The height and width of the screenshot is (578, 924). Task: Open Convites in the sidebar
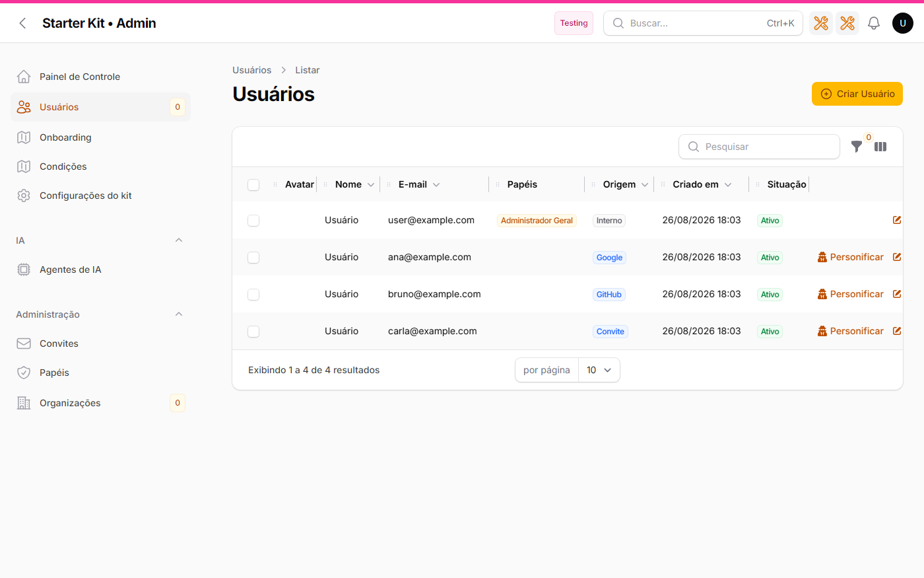pyautogui.click(x=100, y=343)
